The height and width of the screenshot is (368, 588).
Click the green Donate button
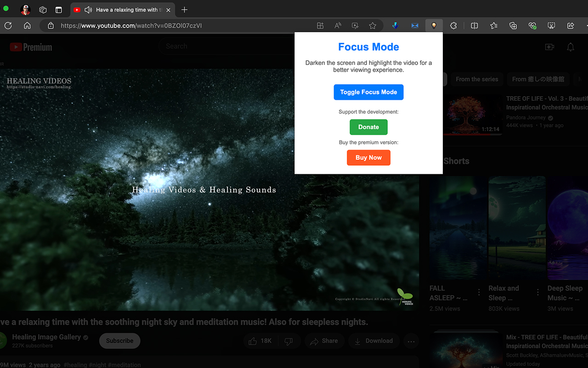coord(368,127)
